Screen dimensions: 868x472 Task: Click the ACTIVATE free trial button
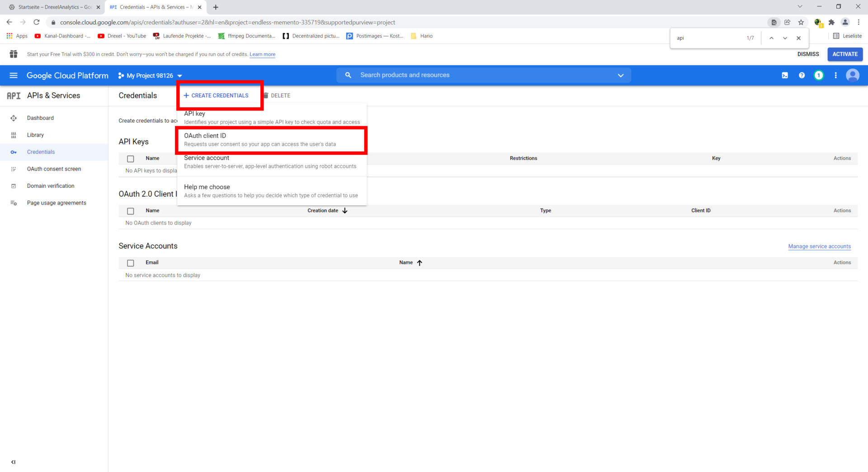[x=845, y=54]
